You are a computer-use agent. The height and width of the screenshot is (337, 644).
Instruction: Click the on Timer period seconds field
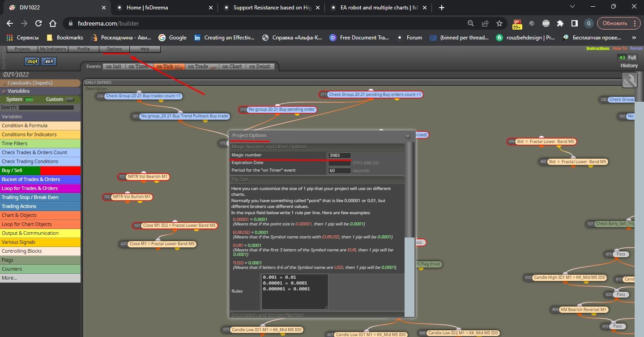[339, 170]
